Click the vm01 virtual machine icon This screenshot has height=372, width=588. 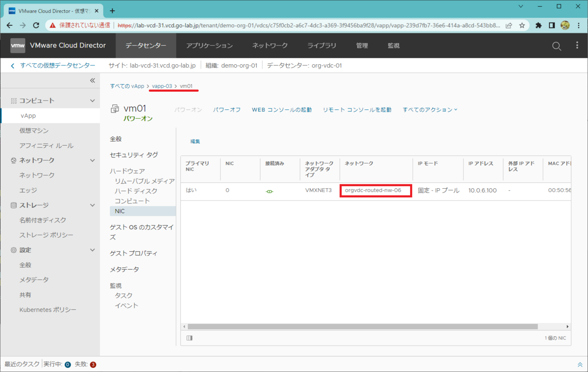click(115, 109)
